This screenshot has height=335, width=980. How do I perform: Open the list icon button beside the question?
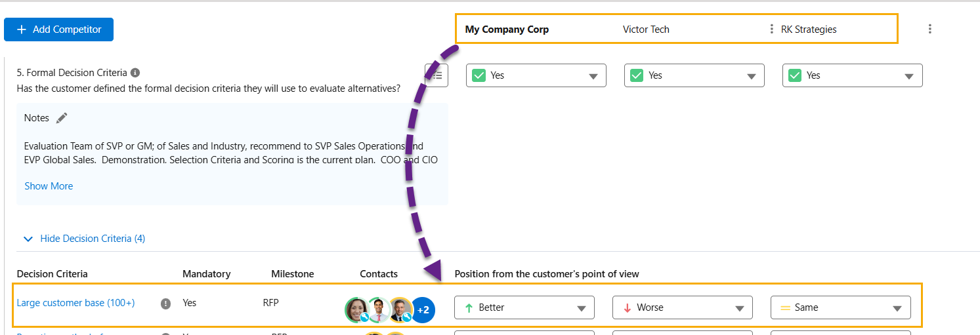(x=437, y=75)
